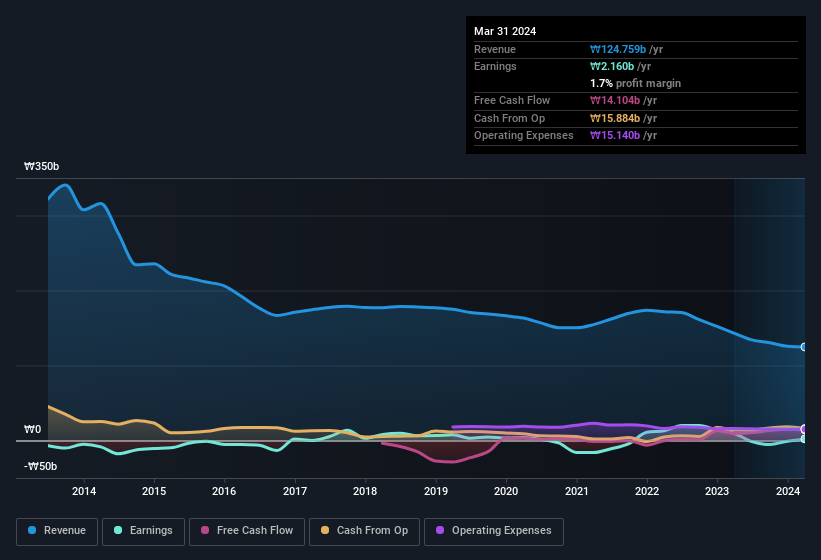
Task: Click the ₩350b y-axis label
Action: [x=41, y=167]
